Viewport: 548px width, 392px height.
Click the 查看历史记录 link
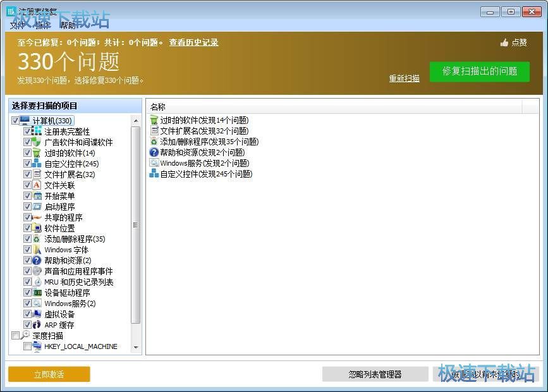193,42
